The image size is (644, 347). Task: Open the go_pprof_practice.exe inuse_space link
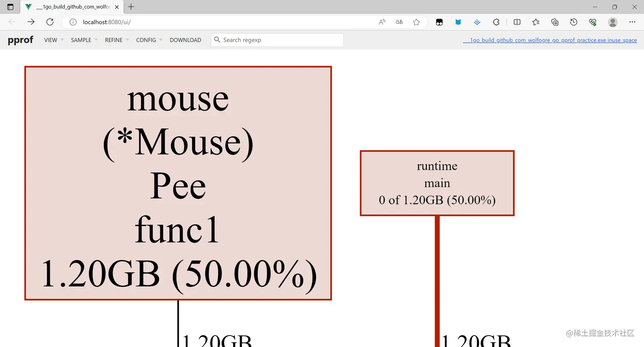(550, 40)
